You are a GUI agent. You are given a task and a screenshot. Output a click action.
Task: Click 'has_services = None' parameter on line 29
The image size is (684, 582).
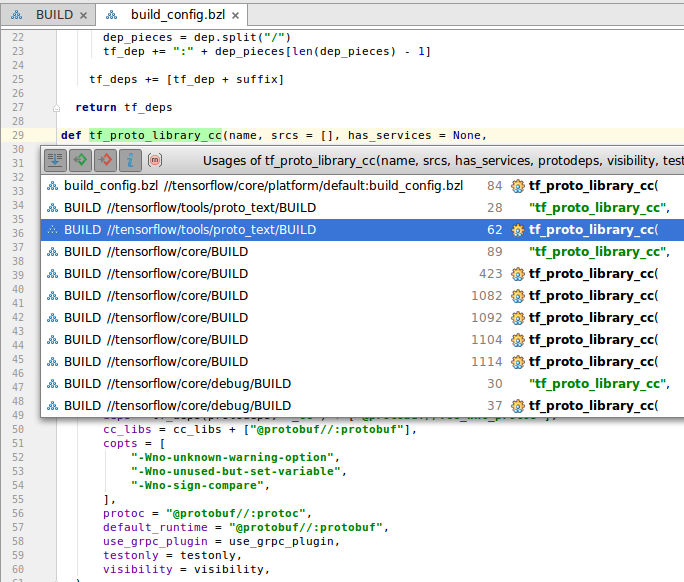tap(414, 135)
